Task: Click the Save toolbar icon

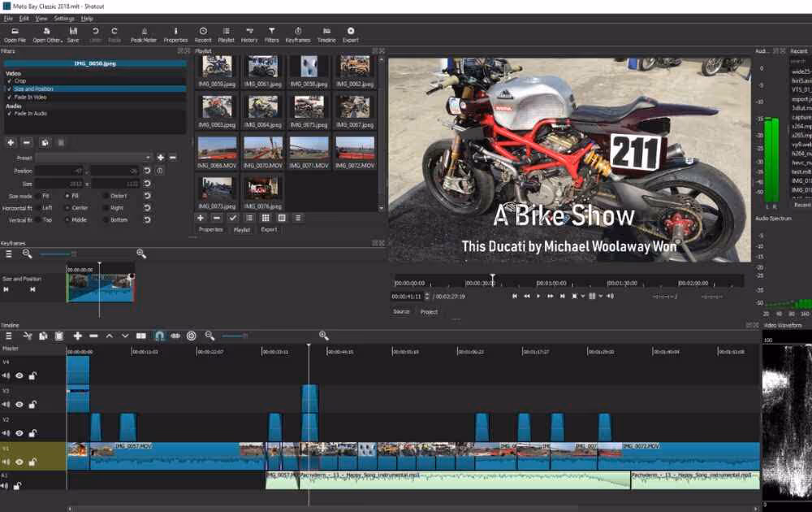Action: click(x=73, y=35)
